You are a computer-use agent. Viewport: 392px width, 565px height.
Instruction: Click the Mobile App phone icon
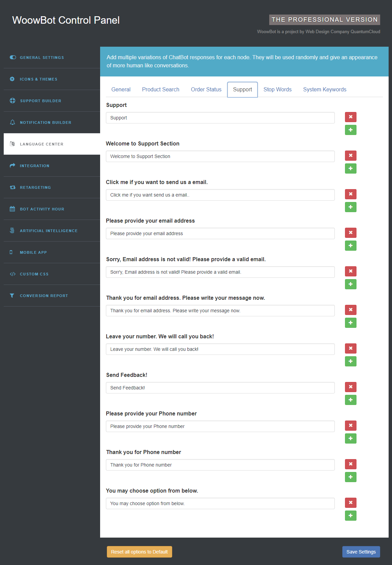point(11,252)
